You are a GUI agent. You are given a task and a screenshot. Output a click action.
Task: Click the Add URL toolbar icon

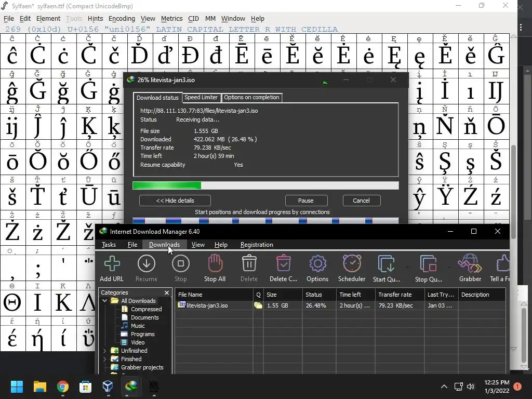[112, 264]
